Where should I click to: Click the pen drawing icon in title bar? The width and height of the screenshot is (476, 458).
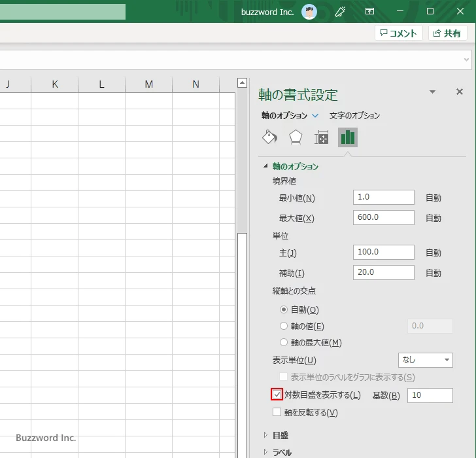pyautogui.click(x=339, y=12)
